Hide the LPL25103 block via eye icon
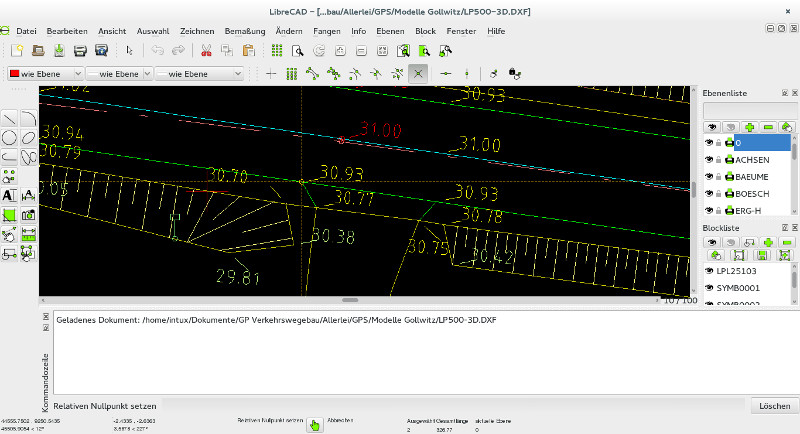Viewport: 800px width, 434px height. (709, 271)
